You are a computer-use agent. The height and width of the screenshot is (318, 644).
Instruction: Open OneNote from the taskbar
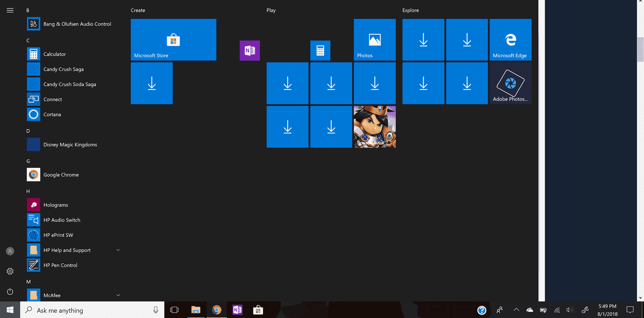tap(238, 310)
